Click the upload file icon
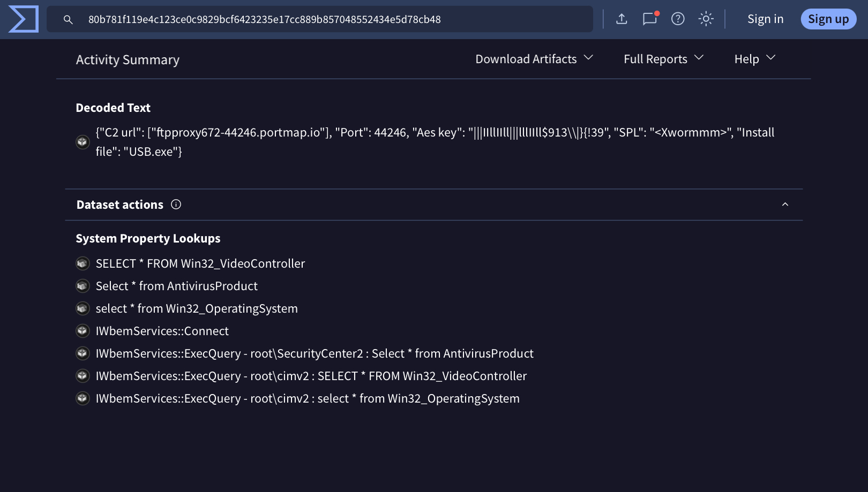868x492 pixels. [622, 19]
